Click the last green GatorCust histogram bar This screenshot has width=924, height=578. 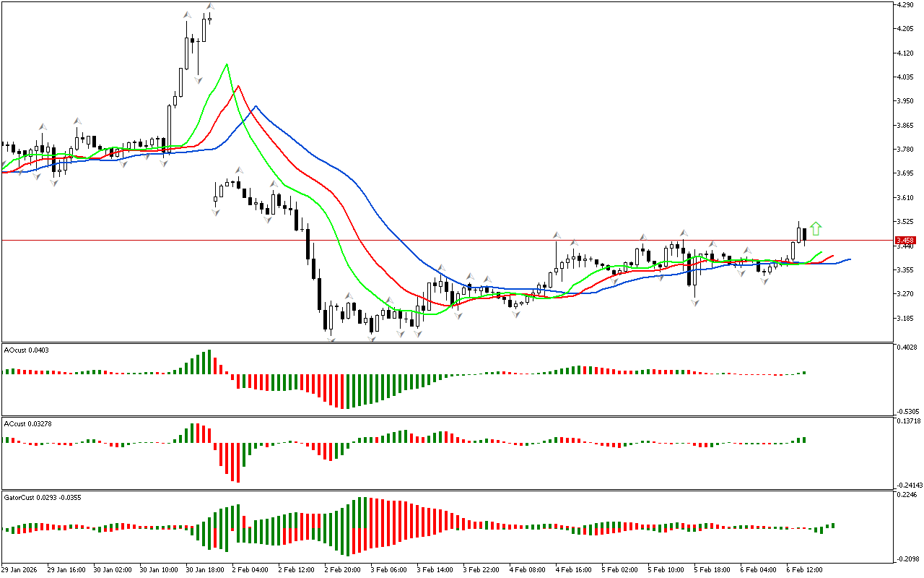832,526
